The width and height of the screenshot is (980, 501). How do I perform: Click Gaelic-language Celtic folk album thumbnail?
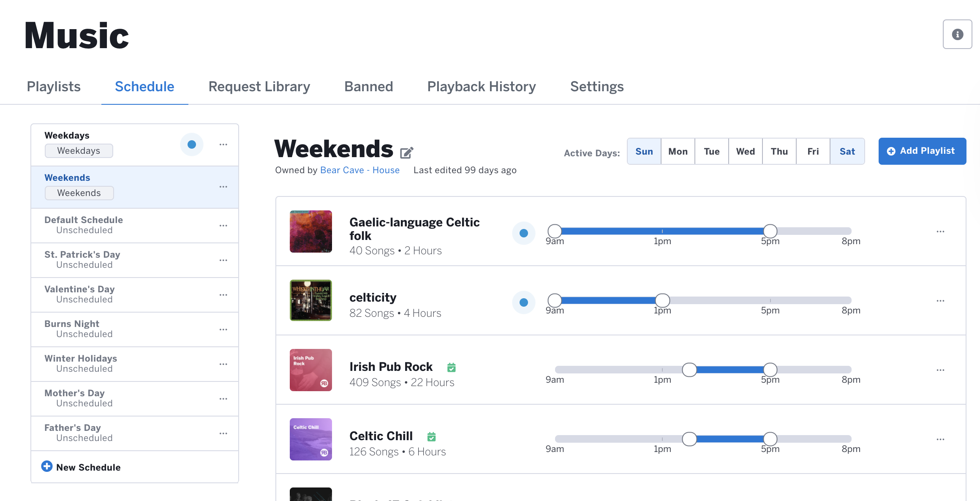(x=311, y=231)
